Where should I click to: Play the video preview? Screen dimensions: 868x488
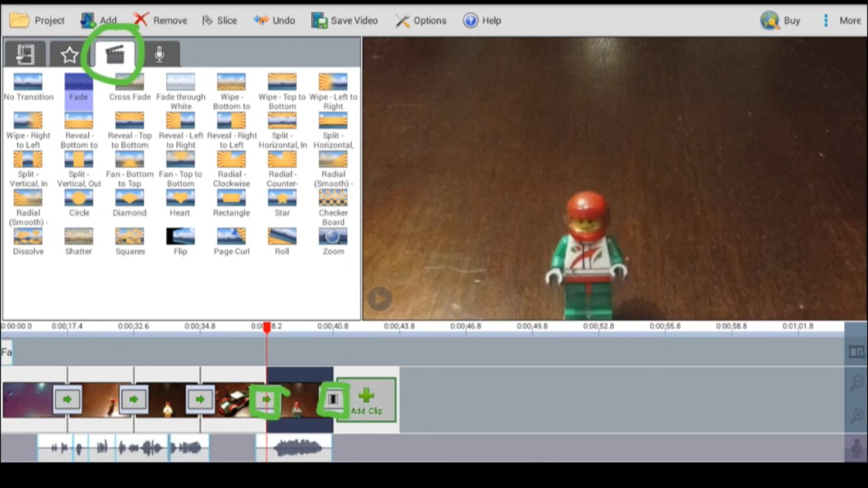[379, 299]
